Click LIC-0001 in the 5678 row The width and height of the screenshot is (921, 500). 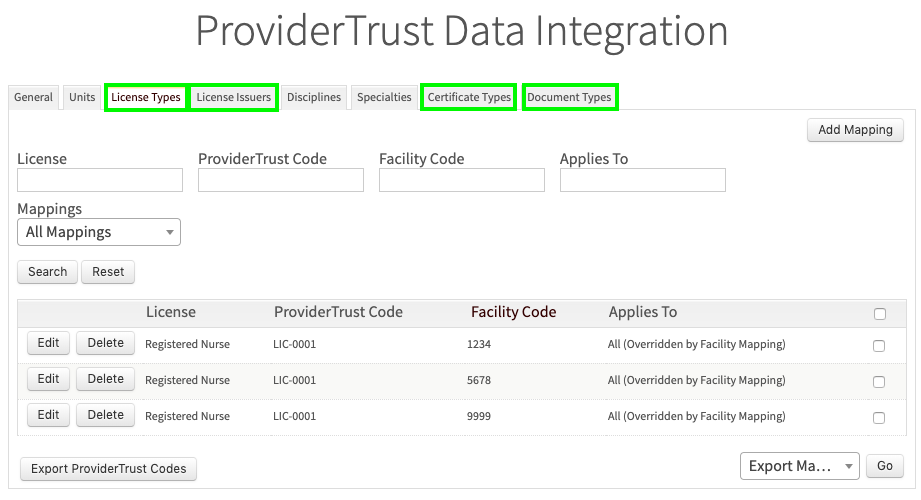[x=294, y=380]
